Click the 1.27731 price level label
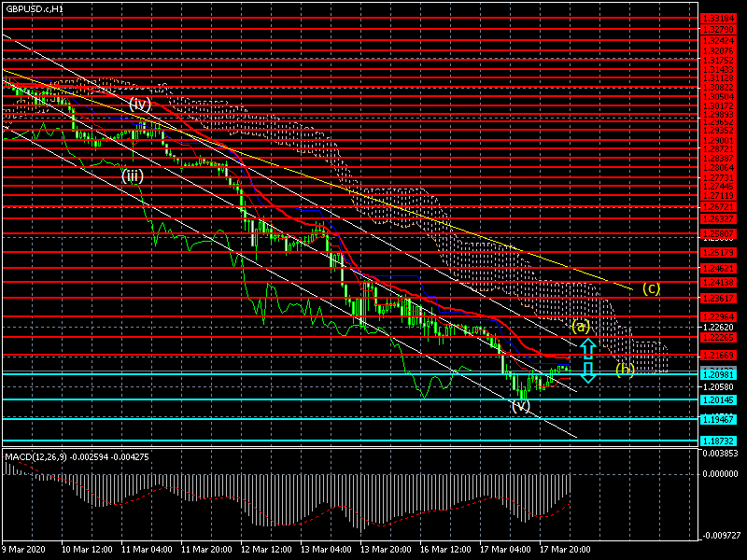This screenshot has height=560, width=747. [x=718, y=177]
